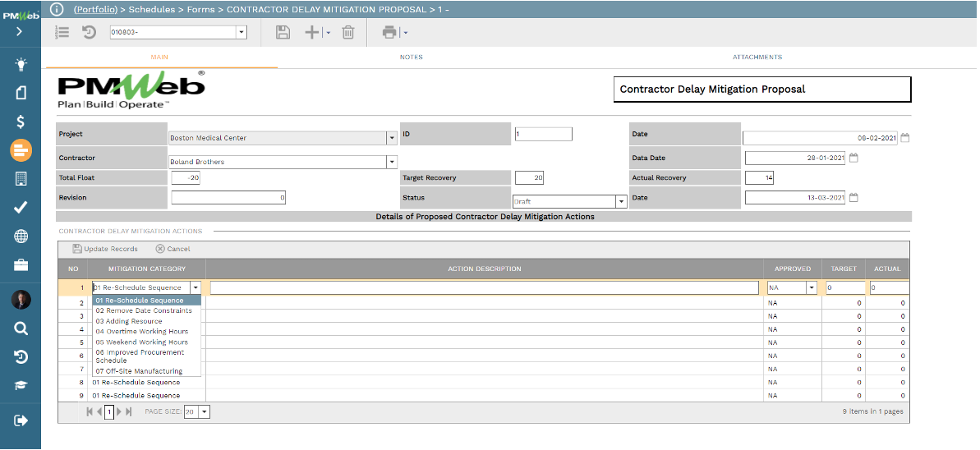Image resolution: width=980 pixels, height=450 pixels.
Task: Open the graduation cap training icon
Action: (x=21, y=385)
